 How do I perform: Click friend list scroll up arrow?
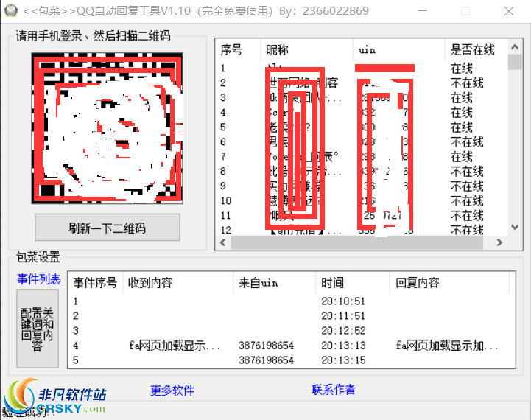coord(515,47)
